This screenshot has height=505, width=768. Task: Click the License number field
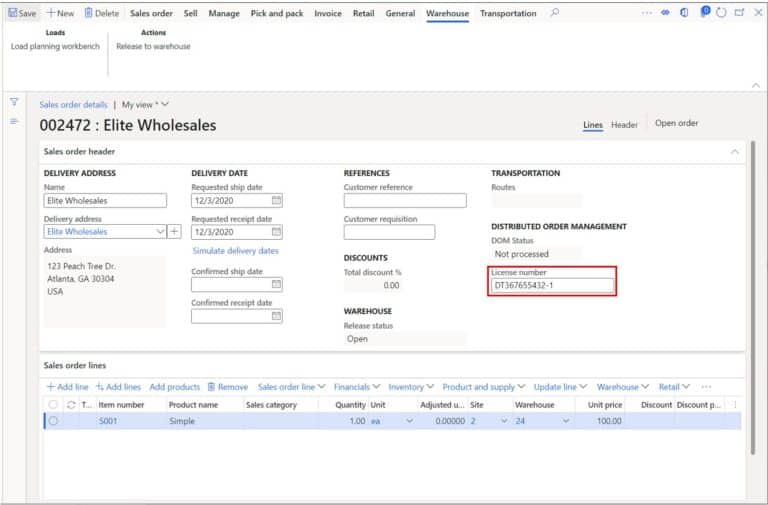[x=552, y=285]
